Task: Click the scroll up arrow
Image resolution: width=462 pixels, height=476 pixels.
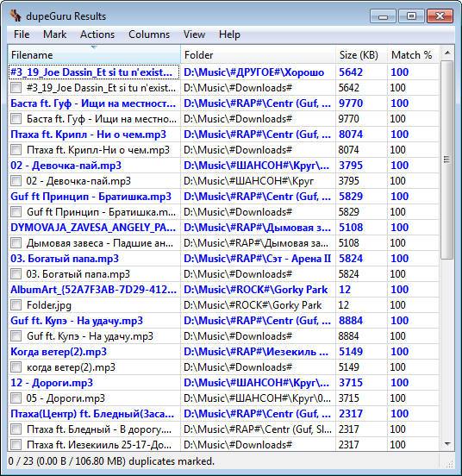Action: click(x=447, y=53)
